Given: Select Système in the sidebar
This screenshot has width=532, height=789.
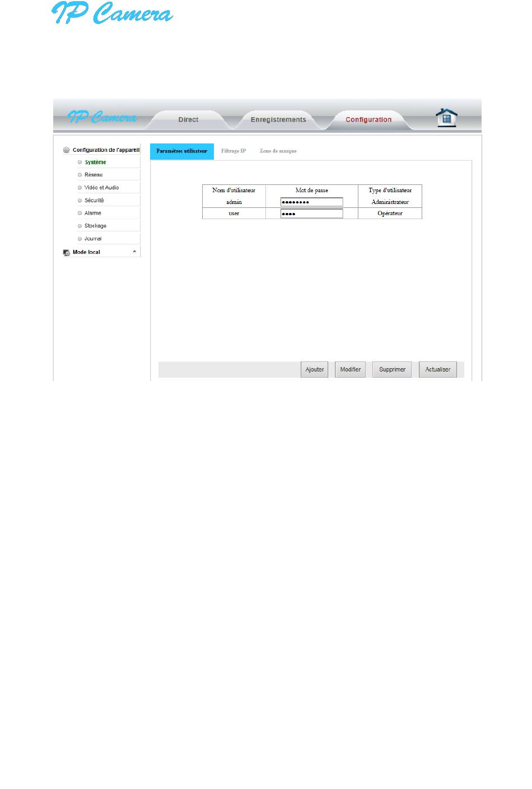Looking at the screenshot, I should click(95, 162).
